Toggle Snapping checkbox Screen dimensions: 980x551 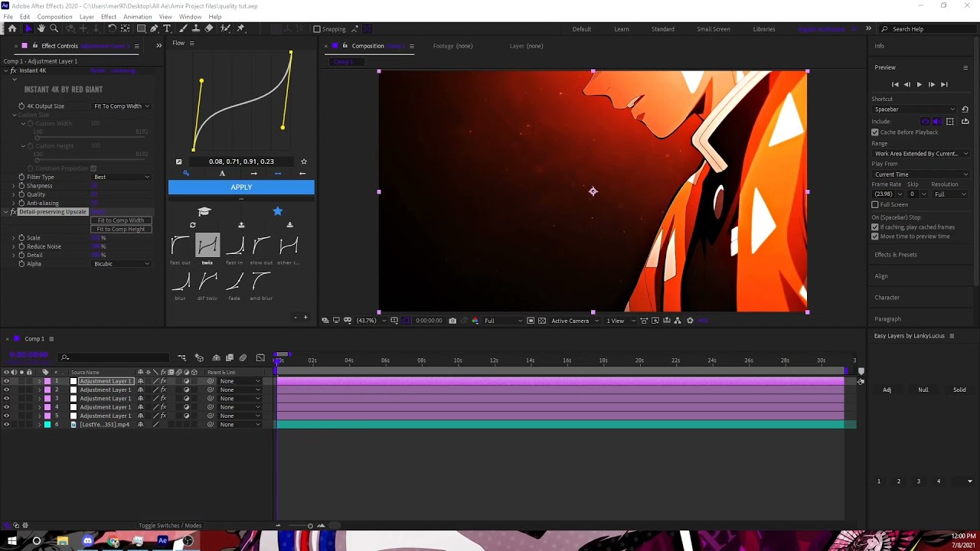[317, 29]
